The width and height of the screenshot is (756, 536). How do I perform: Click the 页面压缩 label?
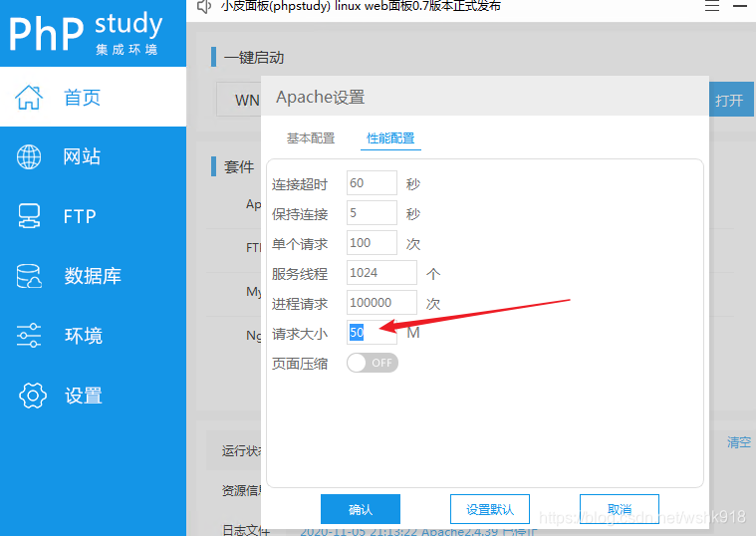[300, 364]
